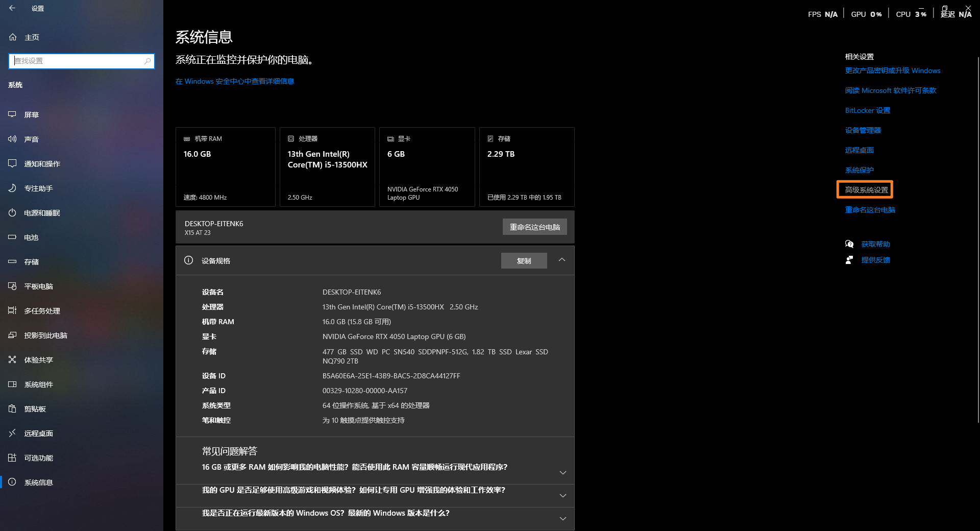Click the 设备规格 info circle icon
The height and width of the screenshot is (531, 980).
(x=188, y=260)
